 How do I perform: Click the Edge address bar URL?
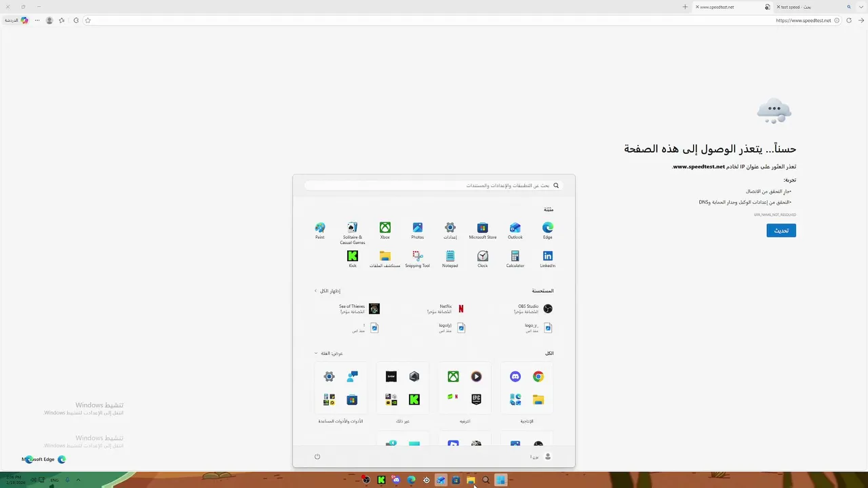(804, 20)
